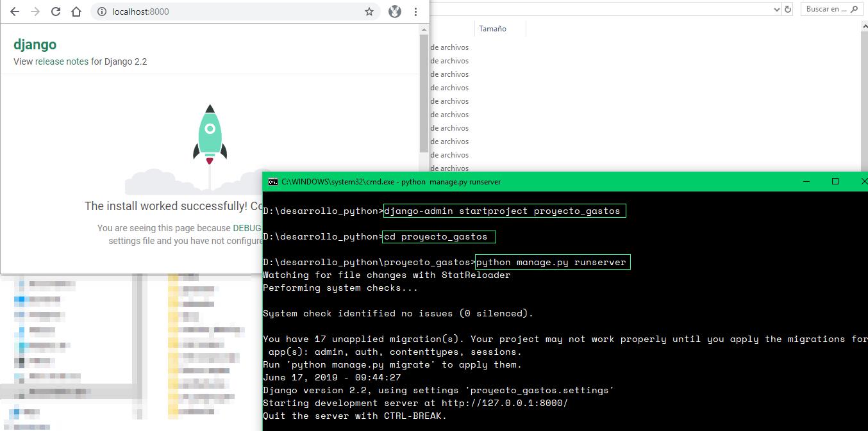
Task: Click 'System check identified no issues' line
Action: pos(398,313)
